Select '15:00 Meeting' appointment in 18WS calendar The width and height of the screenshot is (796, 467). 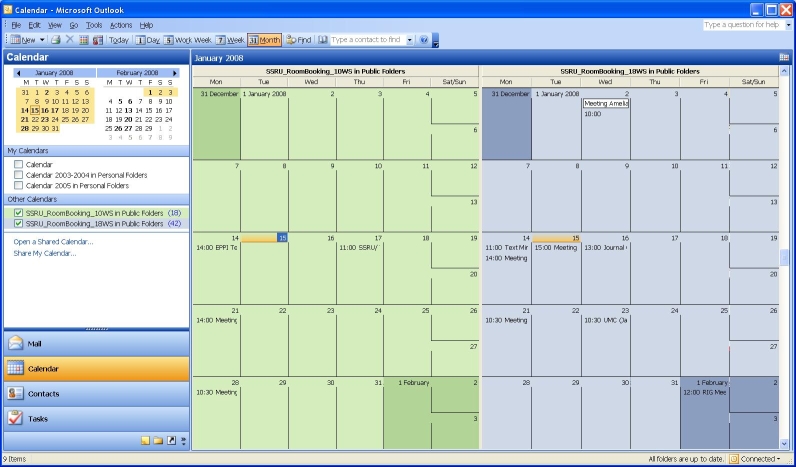[x=556, y=248]
